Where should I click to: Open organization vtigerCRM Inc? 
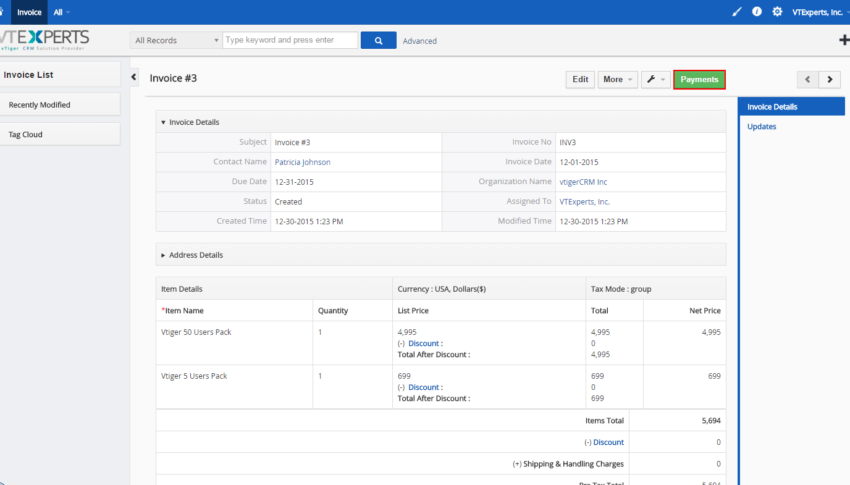point(583,182)
